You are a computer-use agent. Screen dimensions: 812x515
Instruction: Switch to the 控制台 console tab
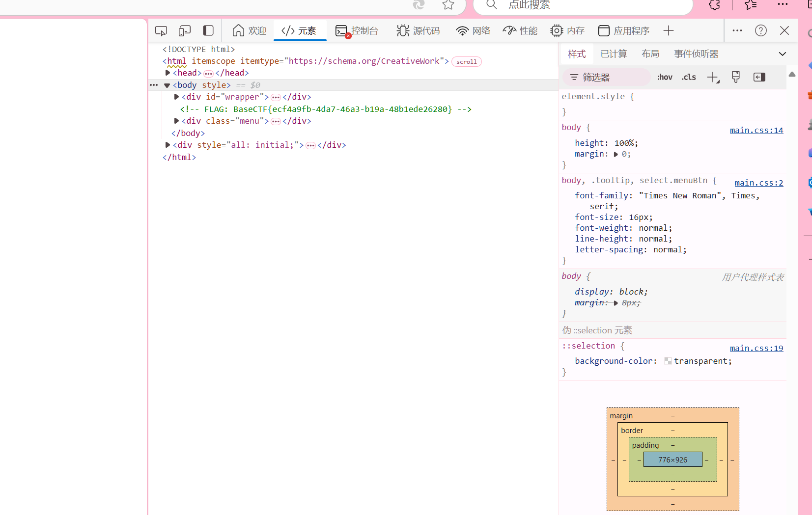pyautogui.click(x=357, y=31)
